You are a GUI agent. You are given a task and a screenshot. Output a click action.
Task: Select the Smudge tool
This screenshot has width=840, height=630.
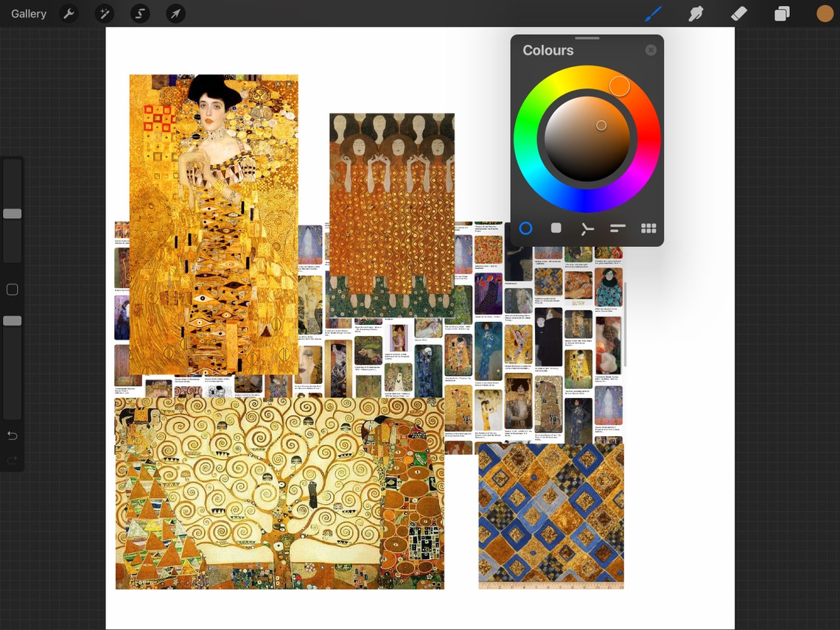coord(696,13)
